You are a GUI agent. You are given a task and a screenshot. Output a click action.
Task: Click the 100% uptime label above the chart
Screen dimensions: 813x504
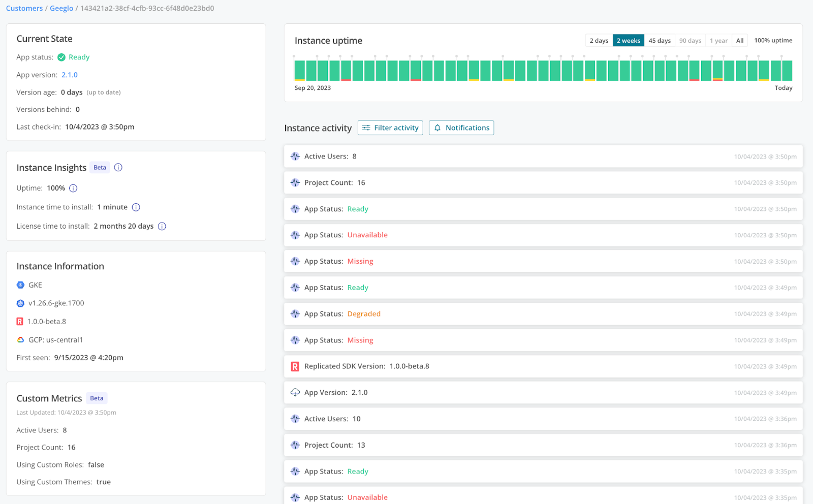(x=773, y=41)
